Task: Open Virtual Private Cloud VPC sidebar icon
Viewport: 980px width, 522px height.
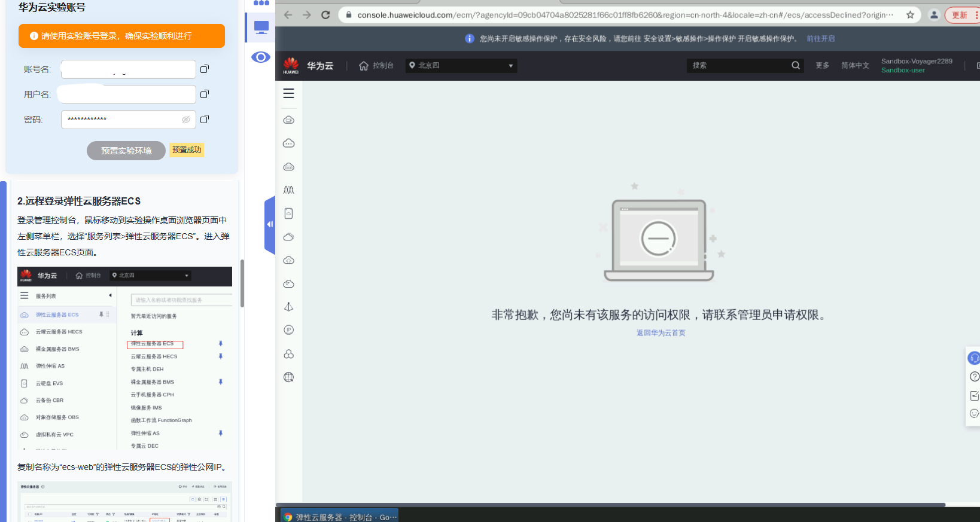Action: (x=288, y=283)
